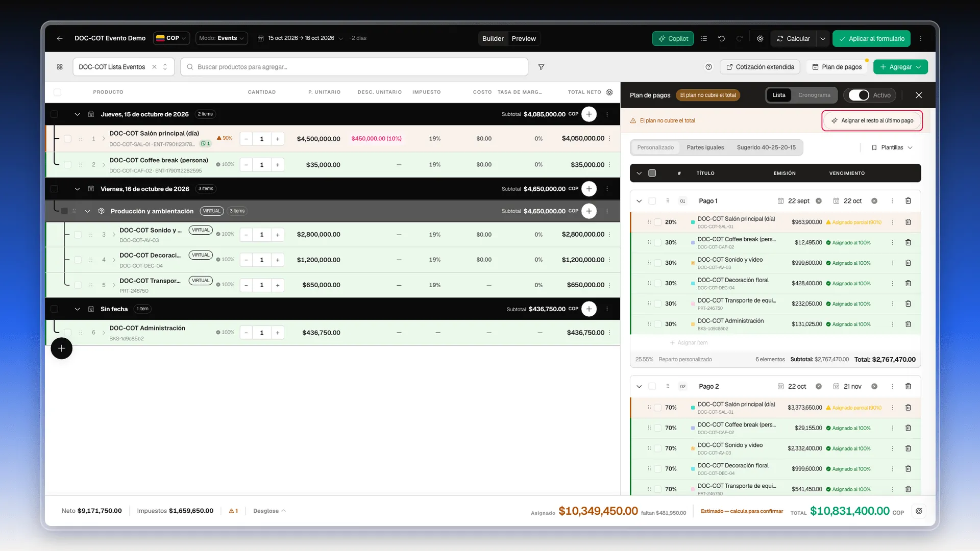The image size is (980, 551).
Task: Check the DOC-COT Salón principal row checkbox
Action: (67, 139)
